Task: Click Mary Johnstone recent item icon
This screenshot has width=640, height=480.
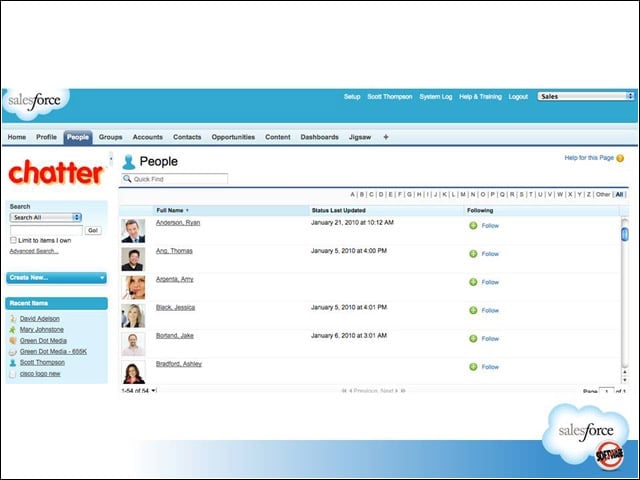Action: click(13, 329)
